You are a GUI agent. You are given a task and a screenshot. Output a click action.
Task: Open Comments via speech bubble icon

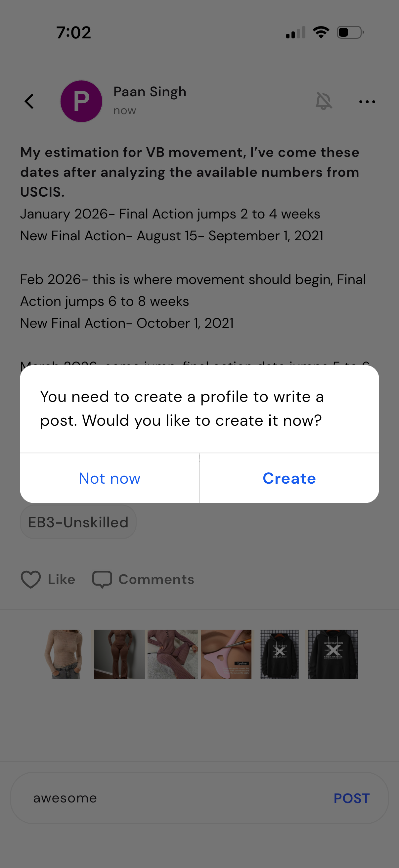102,579
